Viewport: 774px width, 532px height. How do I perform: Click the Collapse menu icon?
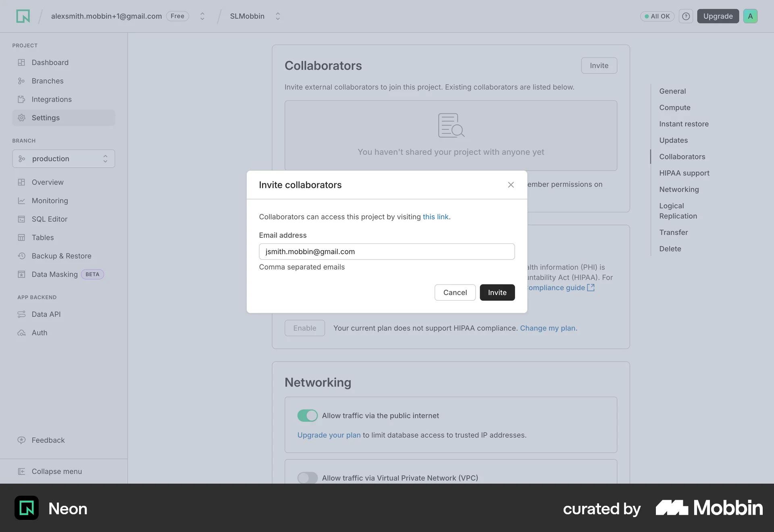pos(21,472)
